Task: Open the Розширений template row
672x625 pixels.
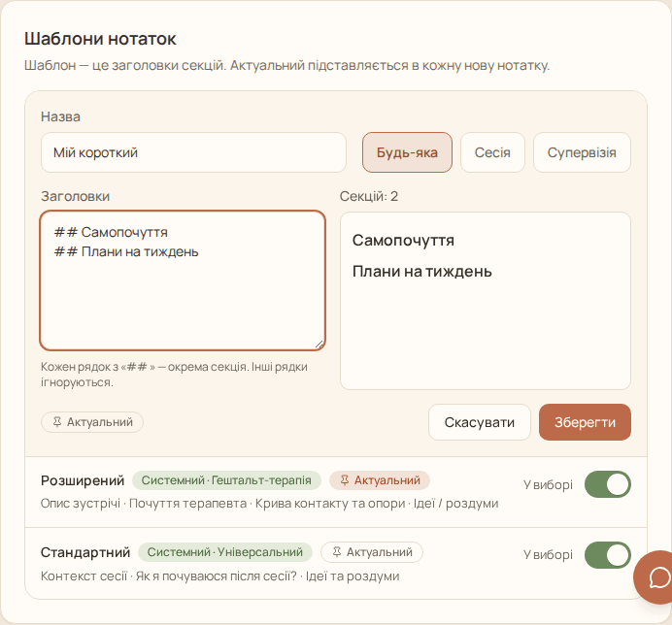Action: [x=336, y=492]
